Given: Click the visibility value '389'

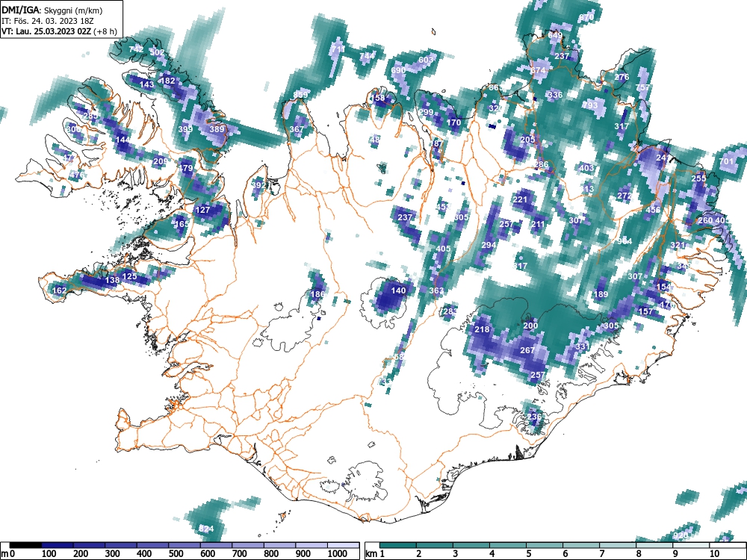Looking at the screenshot, I should 217,129.
